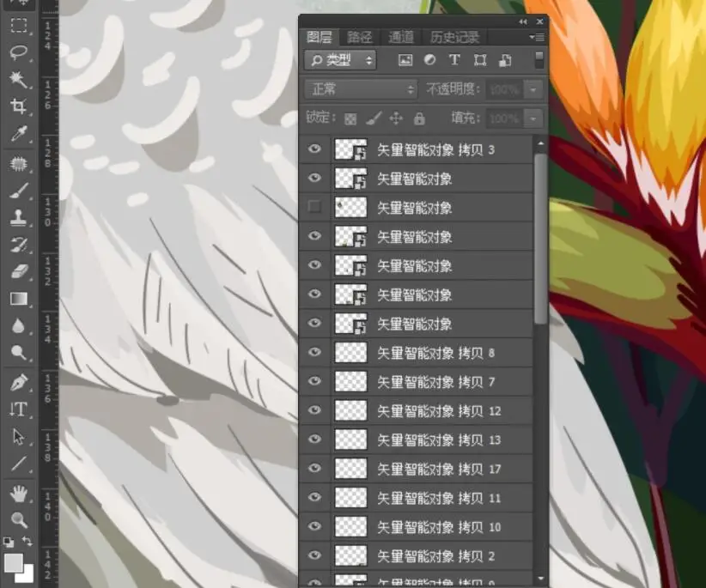706x588 pixels.
Task: Toggle the layer filter on/off switch
Action: point(539,60)
